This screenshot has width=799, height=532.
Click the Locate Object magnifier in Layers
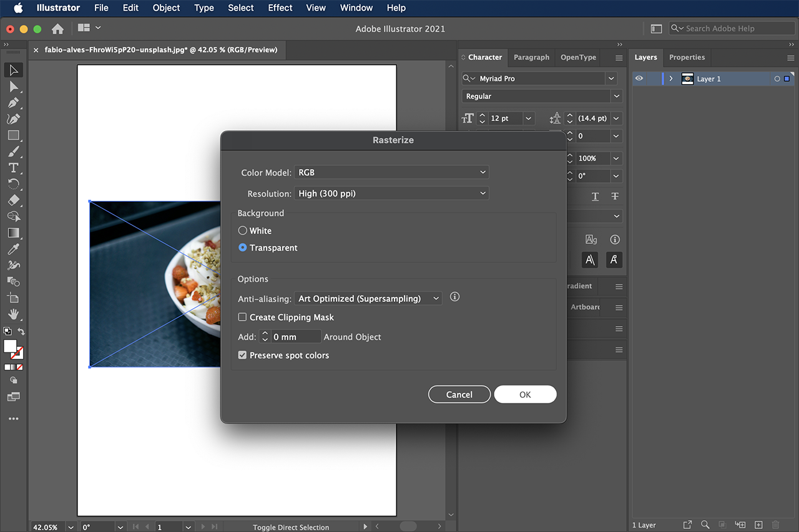(705, 525)
